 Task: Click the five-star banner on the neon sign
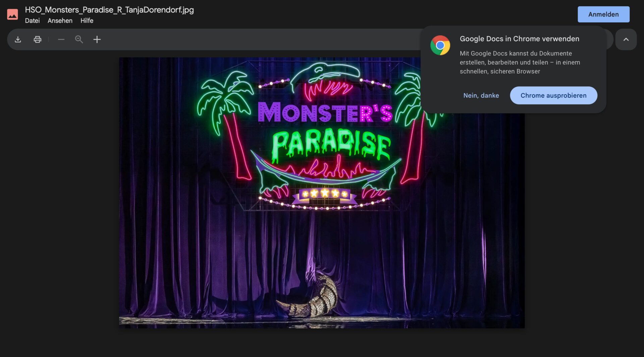pos(324,194)
